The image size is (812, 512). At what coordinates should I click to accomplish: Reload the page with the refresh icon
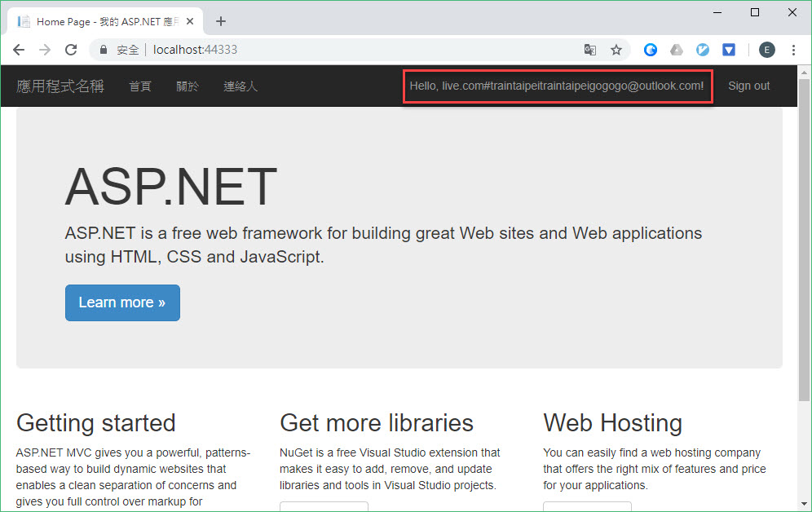click(71, 50)
